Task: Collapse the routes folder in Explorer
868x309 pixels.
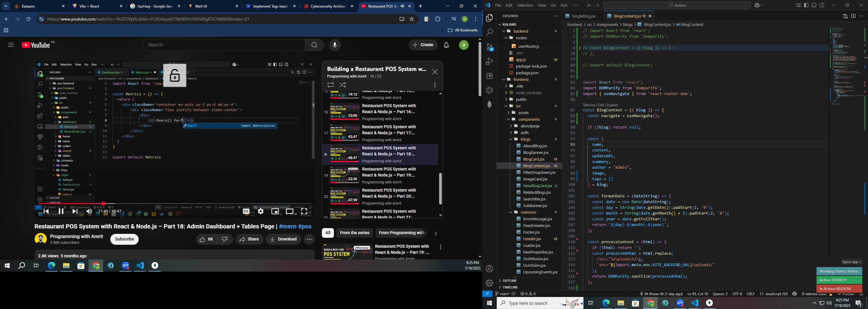Action: pos(506,38)
